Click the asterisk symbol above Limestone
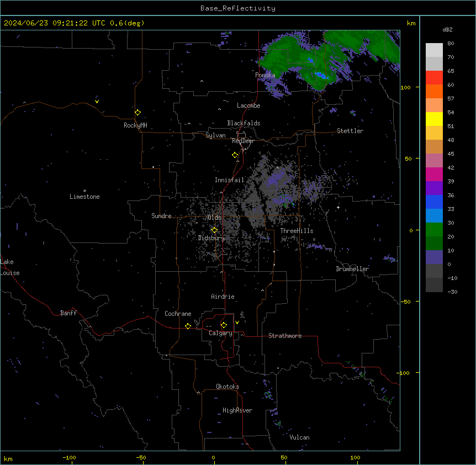This screenshot has width=476, height=465. 84,191
